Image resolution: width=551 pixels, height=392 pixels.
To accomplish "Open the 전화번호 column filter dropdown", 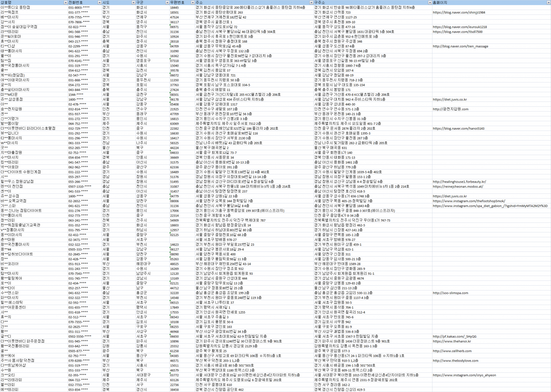I will [100, 3].
